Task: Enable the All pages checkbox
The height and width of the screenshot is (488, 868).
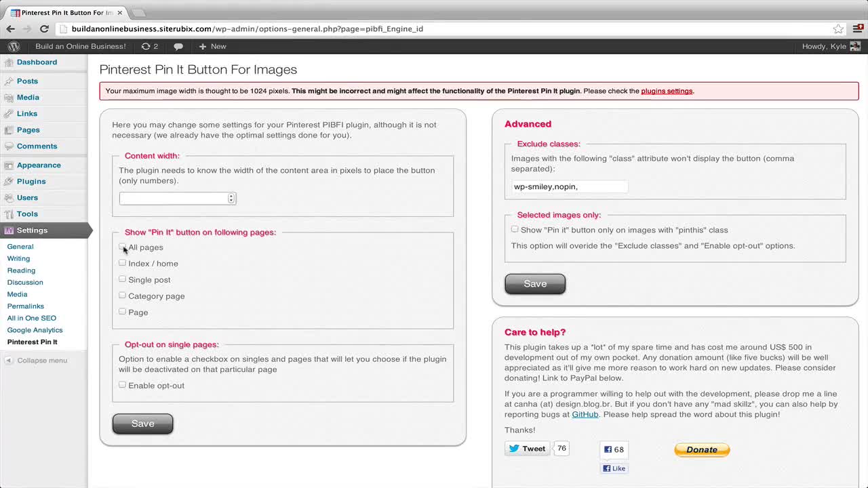Action: [122, 247]
